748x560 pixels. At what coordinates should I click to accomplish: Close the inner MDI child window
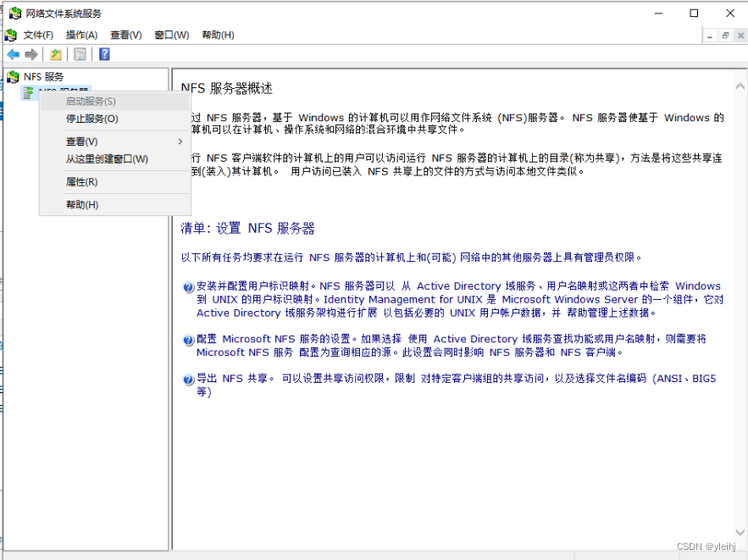tap(740, 36)
